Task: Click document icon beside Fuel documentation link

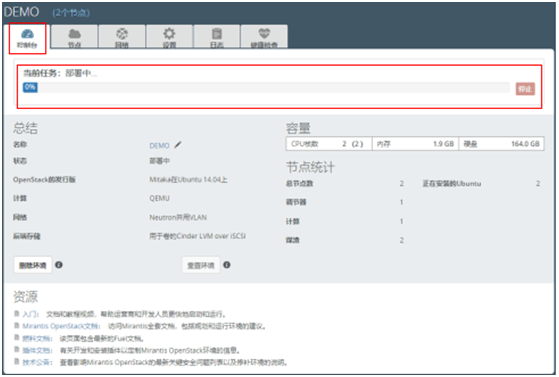Action: [16, 337]
